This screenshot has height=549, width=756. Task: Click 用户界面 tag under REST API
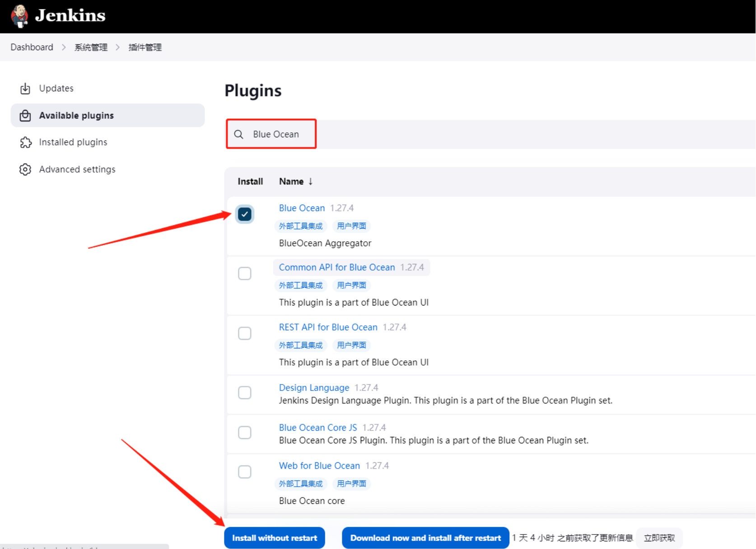point(351,345)
